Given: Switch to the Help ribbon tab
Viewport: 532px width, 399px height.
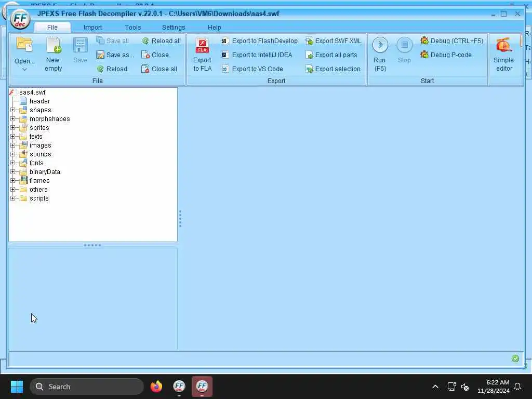Looking at the screenshot, I should [214, 27].
